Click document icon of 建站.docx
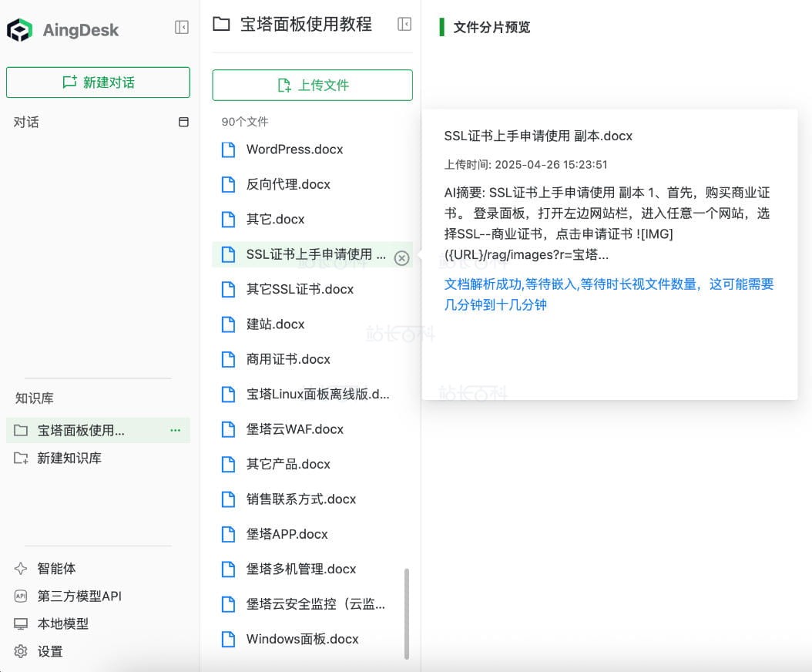 (228, 324)
